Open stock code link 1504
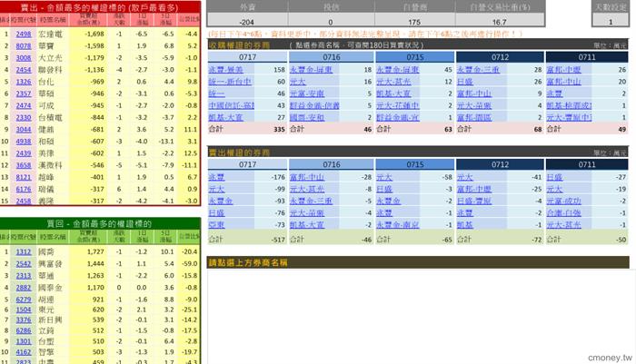 pos(24,310)
